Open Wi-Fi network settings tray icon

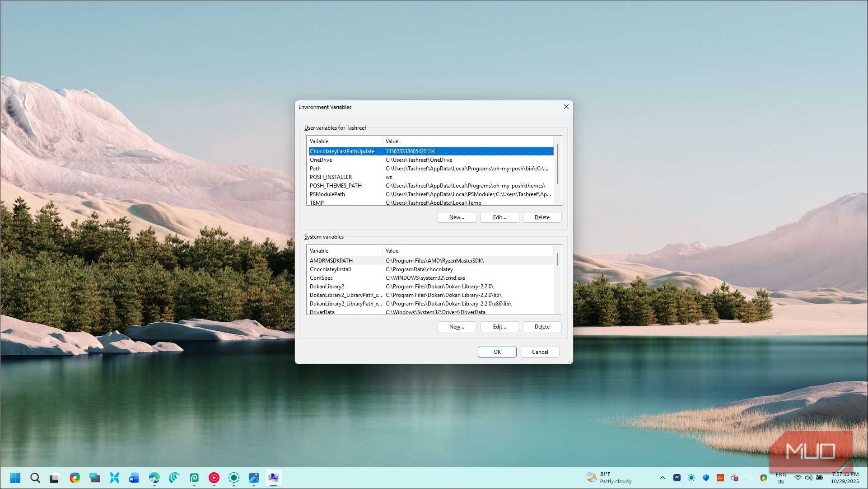(798, 478)
